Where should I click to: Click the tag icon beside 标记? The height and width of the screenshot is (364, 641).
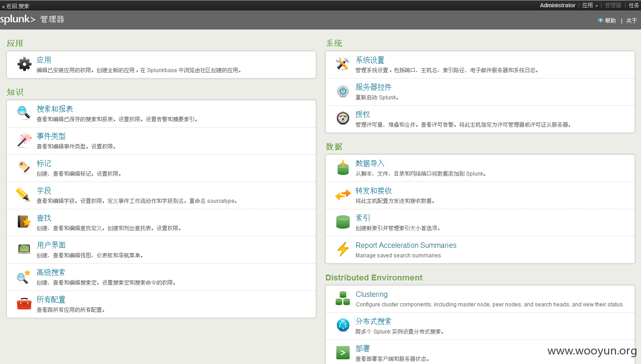24,167
